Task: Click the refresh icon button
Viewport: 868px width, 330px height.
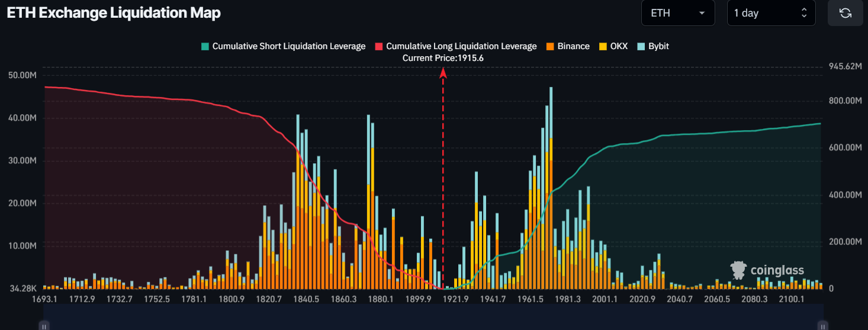Action: pos(845,13)
